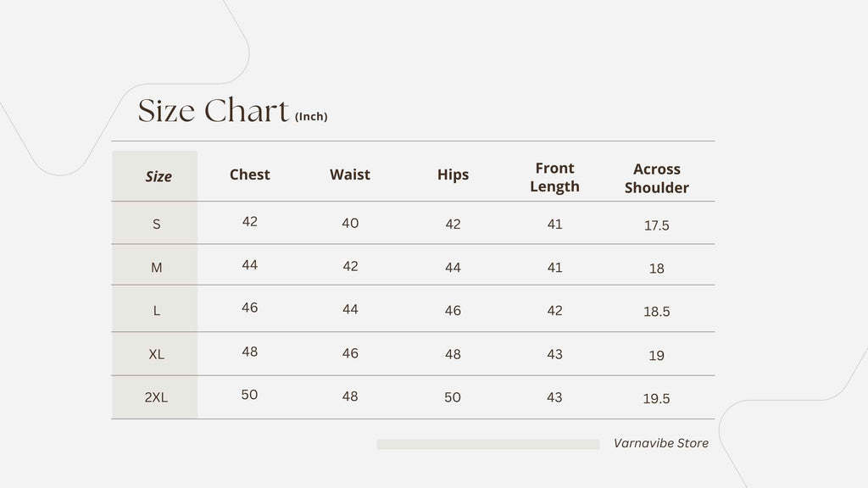Click the 2XL size row label

pos(156,397)
